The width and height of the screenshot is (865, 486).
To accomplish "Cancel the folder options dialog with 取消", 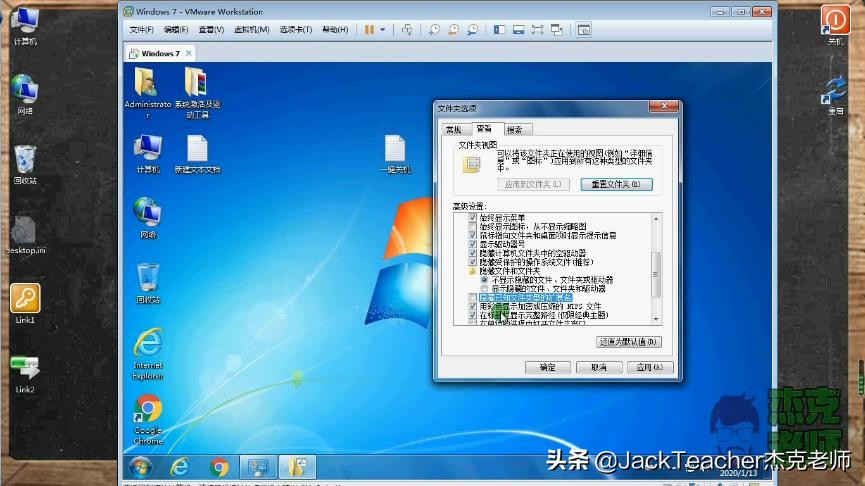I will (x=599, y=367).
